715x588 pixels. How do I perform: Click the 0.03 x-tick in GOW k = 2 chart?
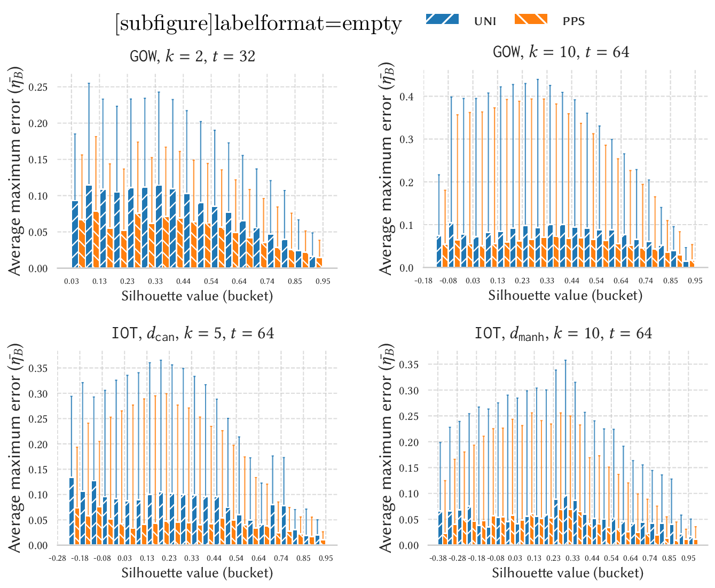pyautogui.click(x=72, y=281)
